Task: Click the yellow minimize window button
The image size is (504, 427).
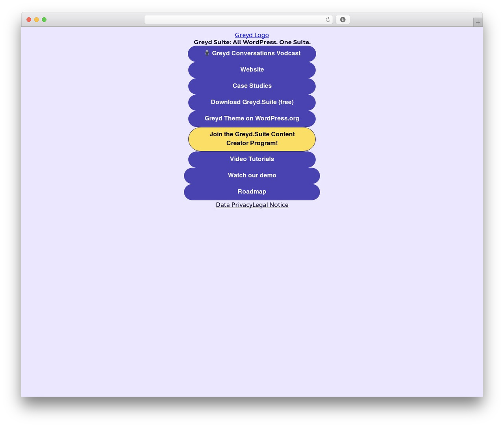Action: pyautogui.click(x=37, y=20)
